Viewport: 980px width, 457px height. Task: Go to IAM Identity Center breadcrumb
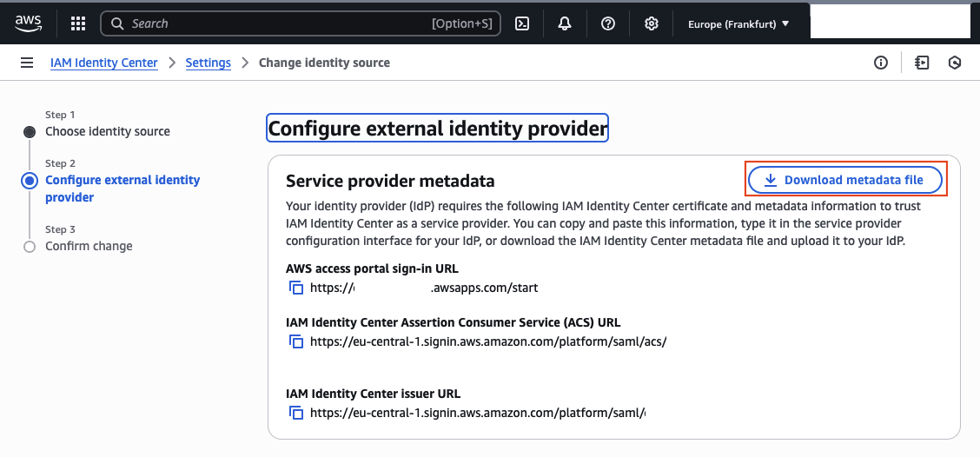(x=103, y=63)
